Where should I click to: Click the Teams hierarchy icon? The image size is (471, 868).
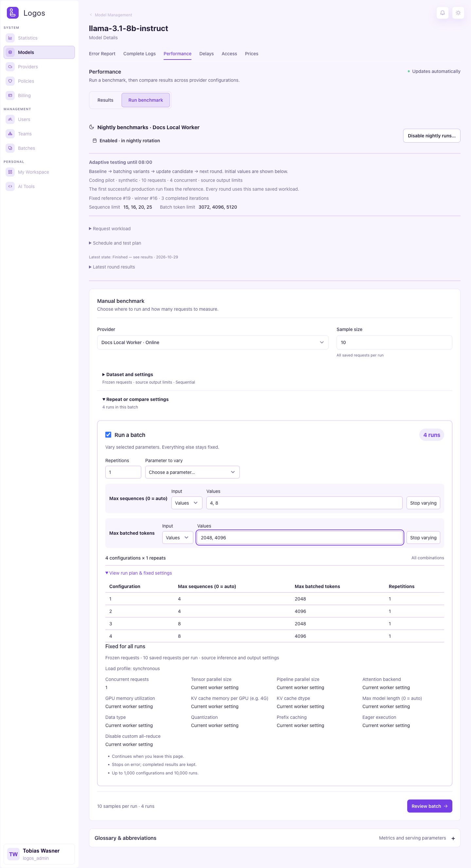pos(10,134)
